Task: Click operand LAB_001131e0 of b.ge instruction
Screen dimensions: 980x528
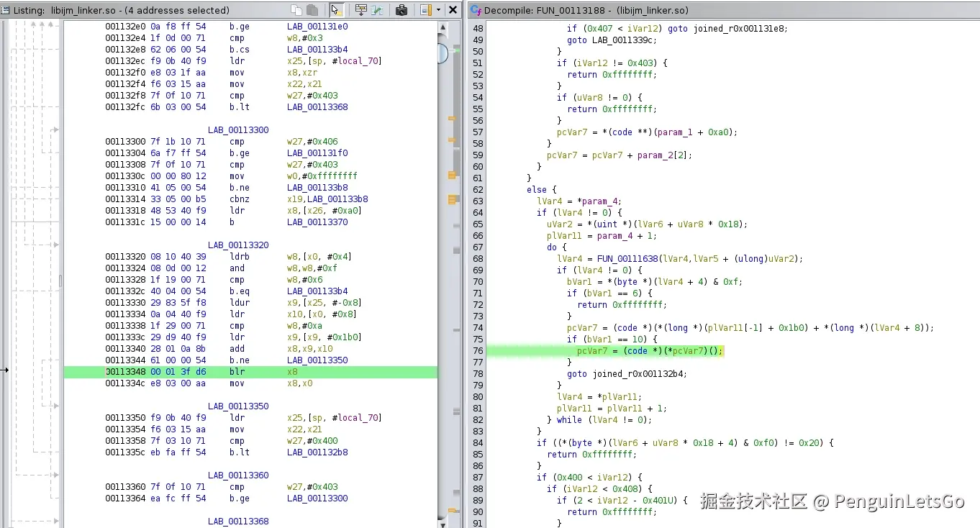Action: click(317, 27)
